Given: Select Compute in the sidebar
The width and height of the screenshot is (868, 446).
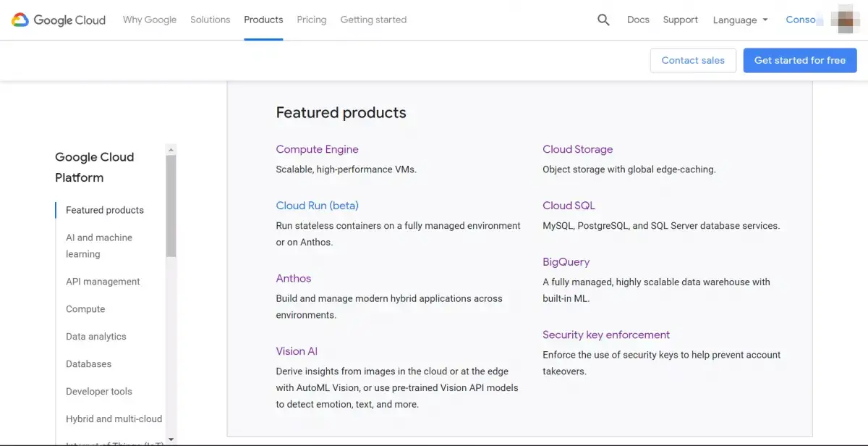Looking at the screenshot, I should (85, 309).
